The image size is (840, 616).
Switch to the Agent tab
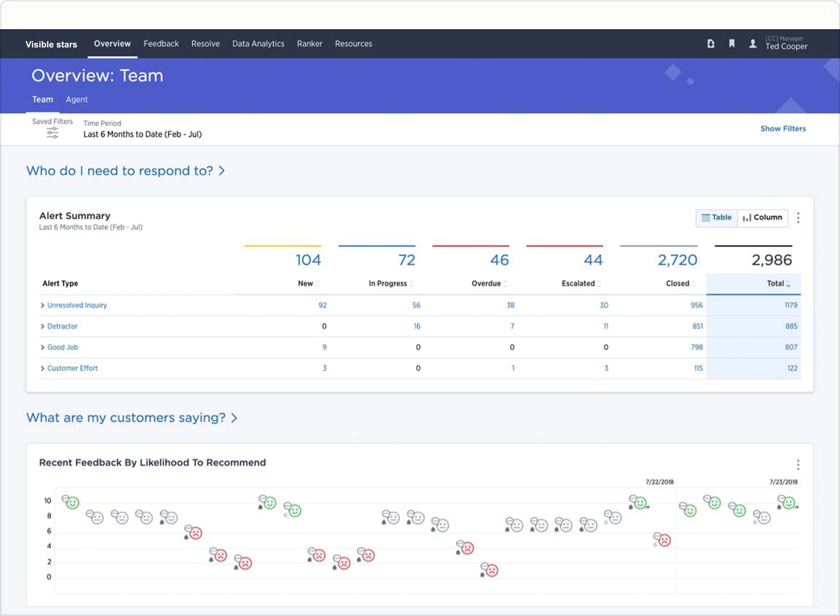(76, 99)
